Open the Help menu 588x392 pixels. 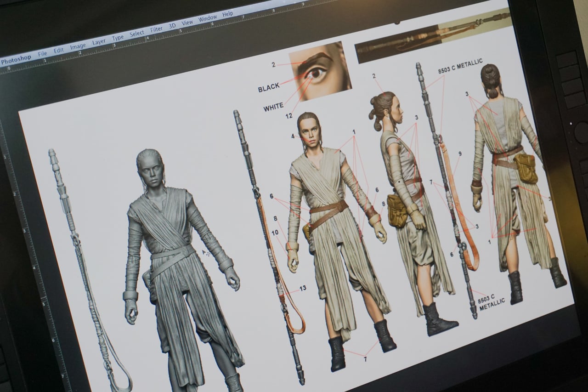pyautogui.click(x=227, y=14)
